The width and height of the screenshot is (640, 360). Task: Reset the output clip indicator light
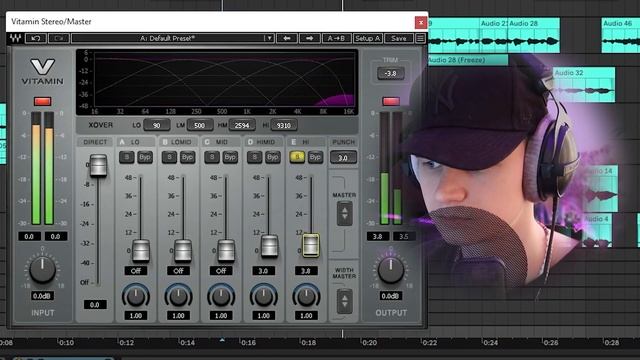[x=391, y=101]
